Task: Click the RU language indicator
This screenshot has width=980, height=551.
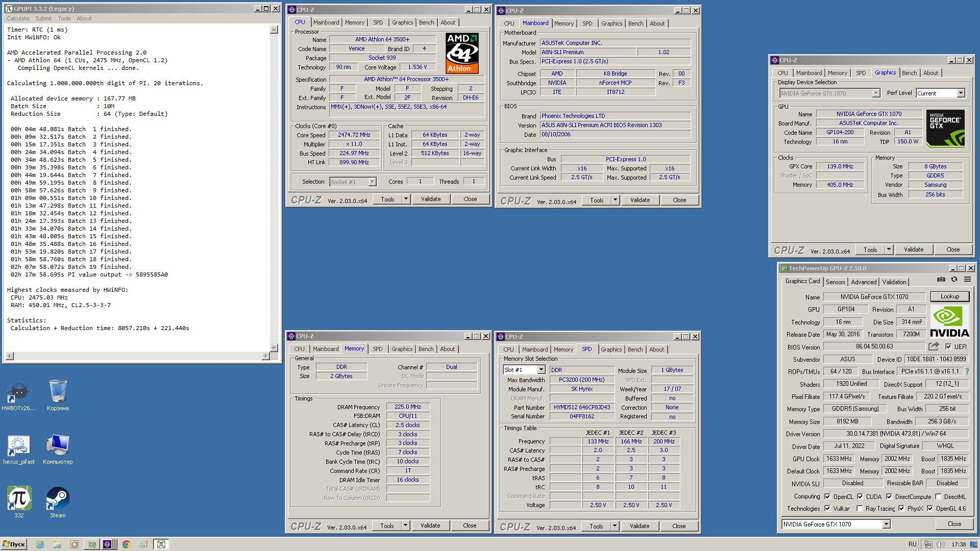Action: (x=912, y=544)
